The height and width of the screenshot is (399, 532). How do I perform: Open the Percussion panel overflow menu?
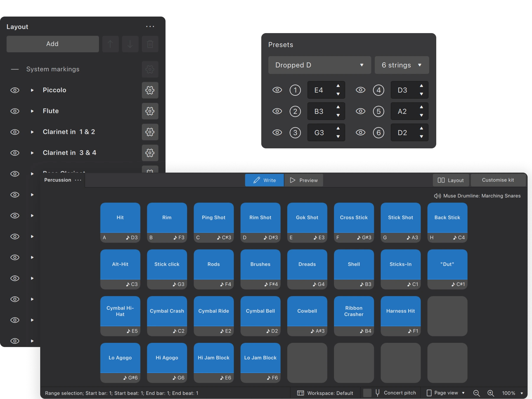coord(78,180)
